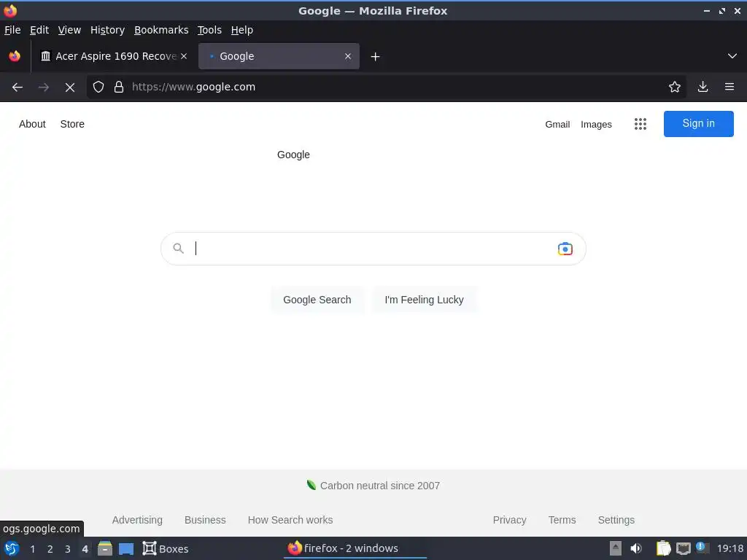
Task: Open the Gmail link
Action: point(557,124)
